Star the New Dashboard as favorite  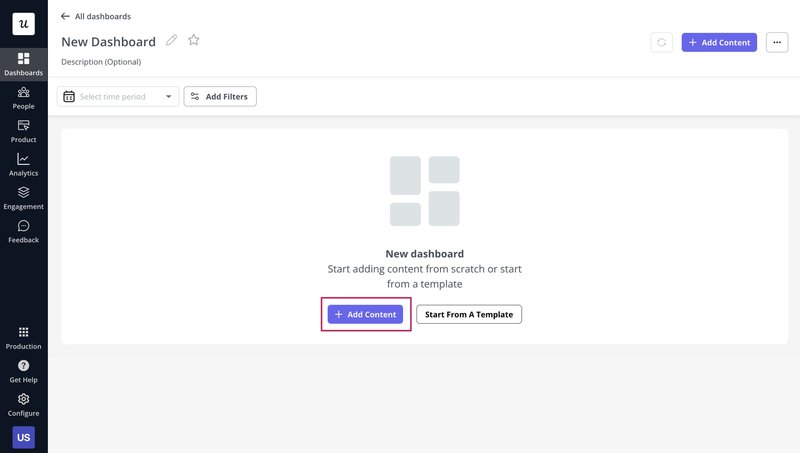[194, 41]
